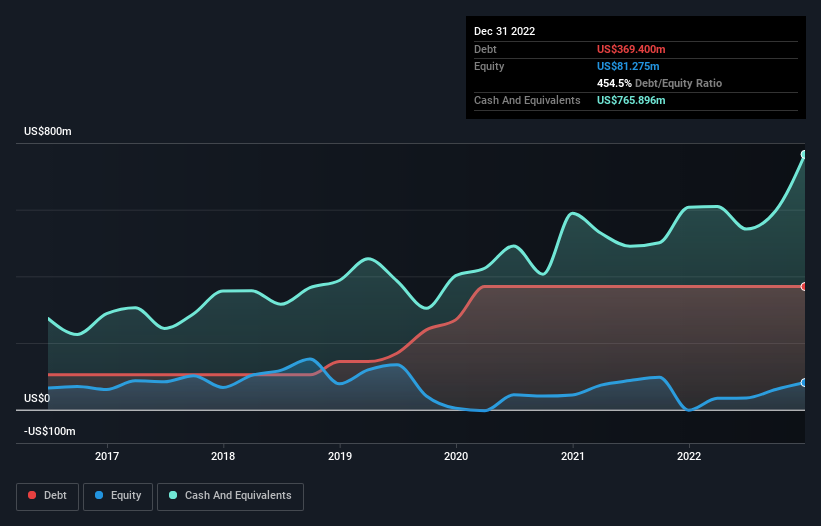The width and height of the screenshot is (821, 526).
Task: Toggle the Debt series legend button
Action: (x=48, y=496)
